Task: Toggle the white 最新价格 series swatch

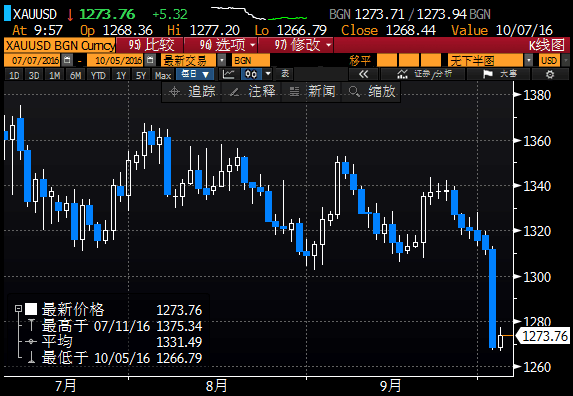Action: [x=31, y=309]
